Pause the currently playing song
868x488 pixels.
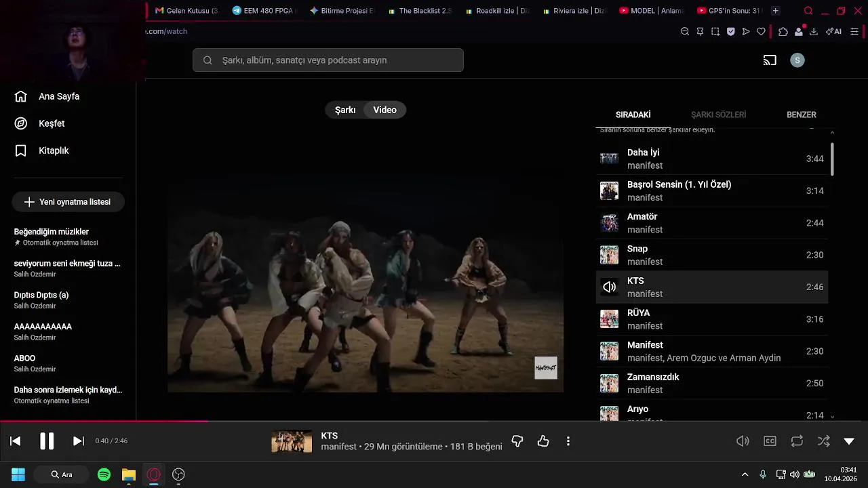coord(47,441)
